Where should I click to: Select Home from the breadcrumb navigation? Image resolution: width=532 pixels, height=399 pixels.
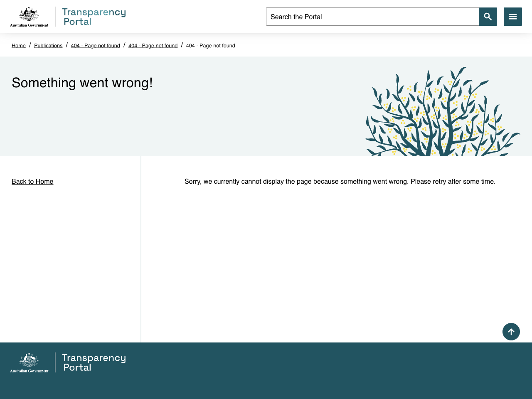click(18, 46)
